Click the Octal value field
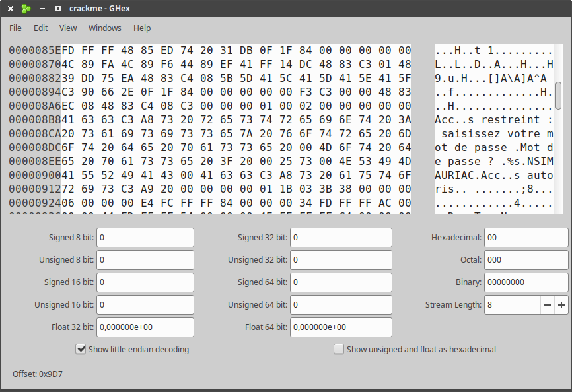 (526, 260)
